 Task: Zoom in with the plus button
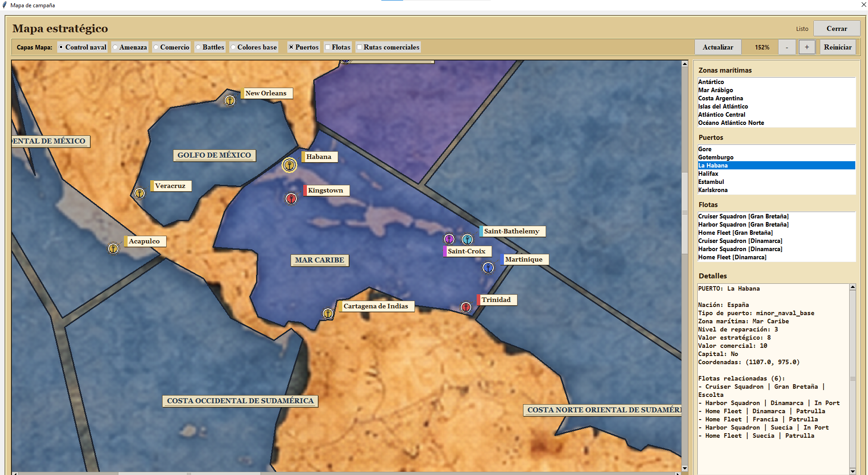[x=807, y=47]
